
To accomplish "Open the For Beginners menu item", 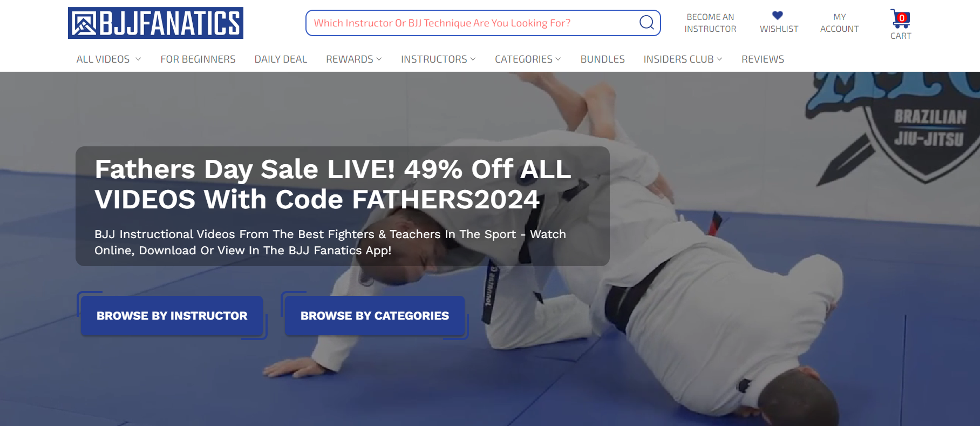I will pyautogui.click(x=198, y=59).
